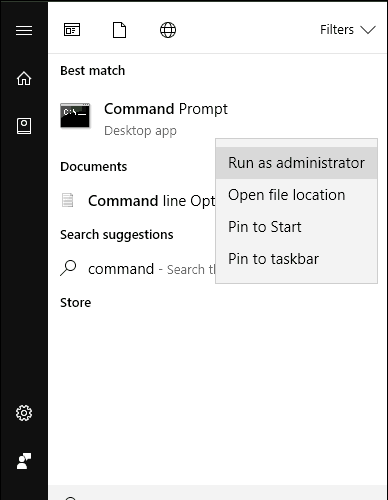Screen dimensions: 388x500
Task: Choose Pin to taskbar
Action: 296,259
